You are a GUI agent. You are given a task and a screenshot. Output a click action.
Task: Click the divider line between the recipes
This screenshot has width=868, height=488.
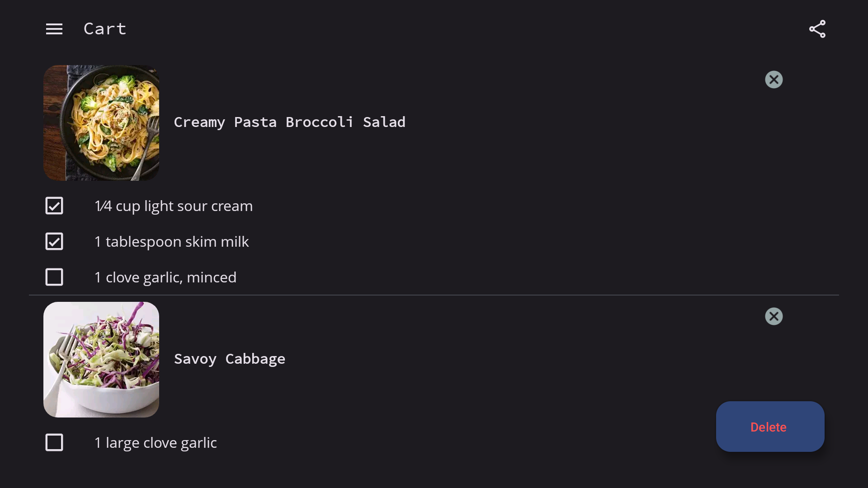tap(434, 295)
